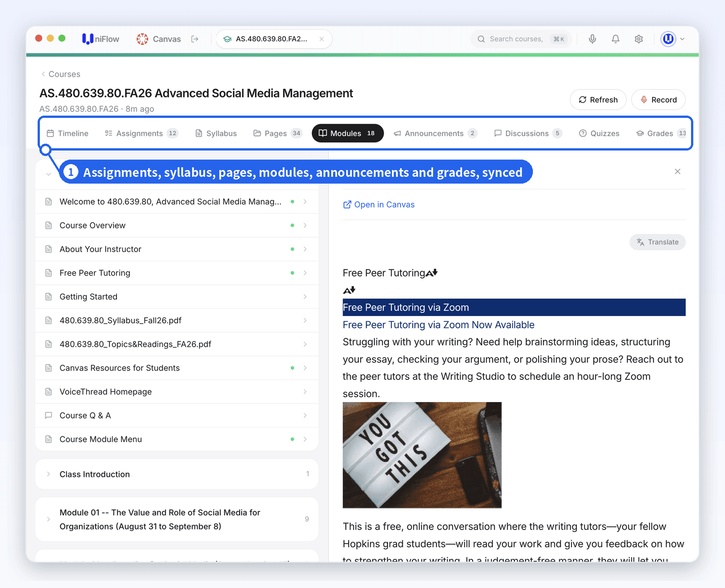Open the Course Q & A discussion
The image size is (725, 588).
tap(177, 415)
